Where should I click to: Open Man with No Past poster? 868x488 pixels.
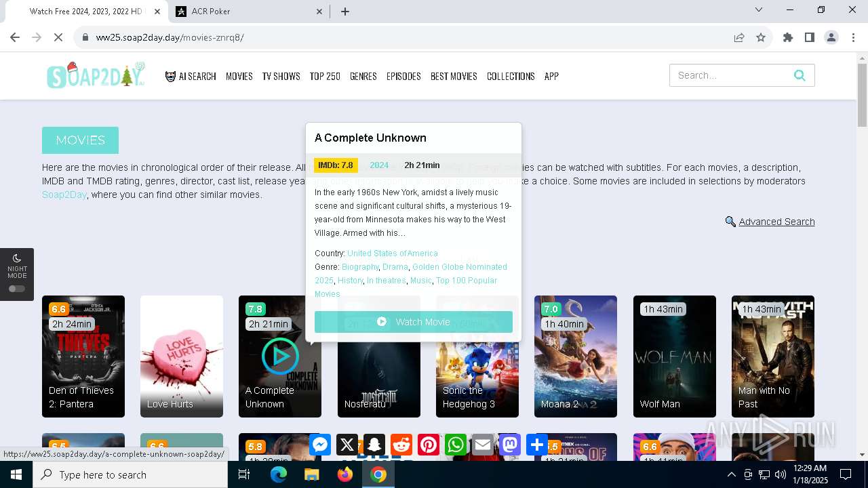tap(773, 357)
